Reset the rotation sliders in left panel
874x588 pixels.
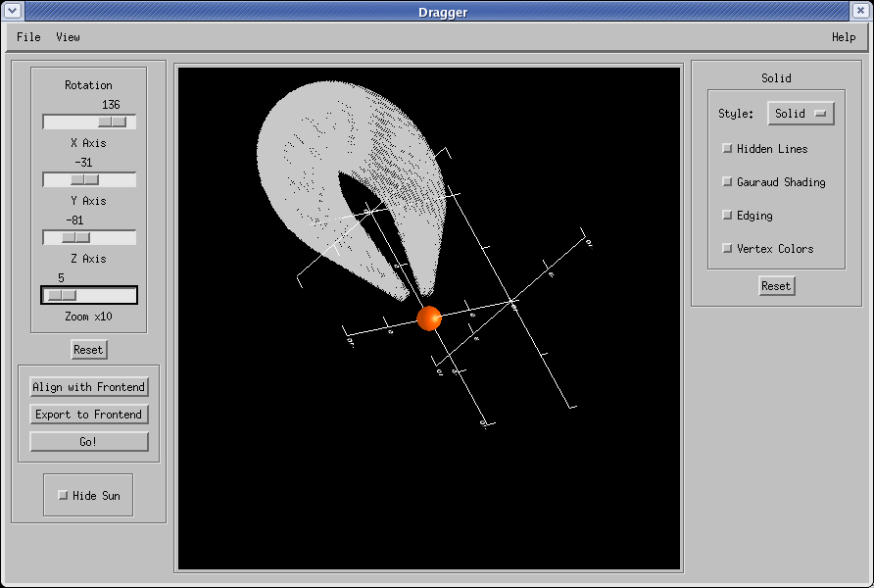click(x=88, y=350)
